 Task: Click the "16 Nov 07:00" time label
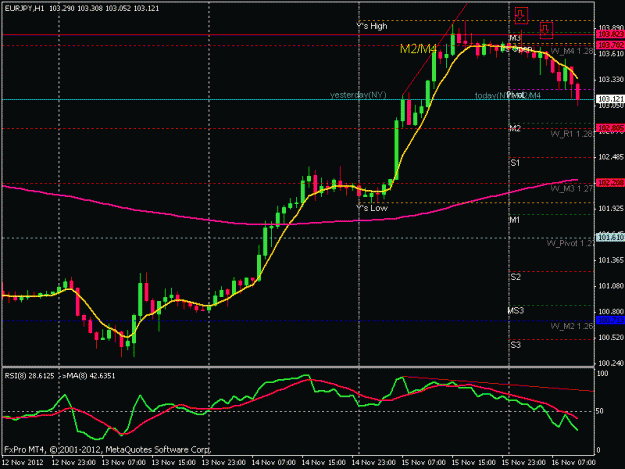[573, 463]
